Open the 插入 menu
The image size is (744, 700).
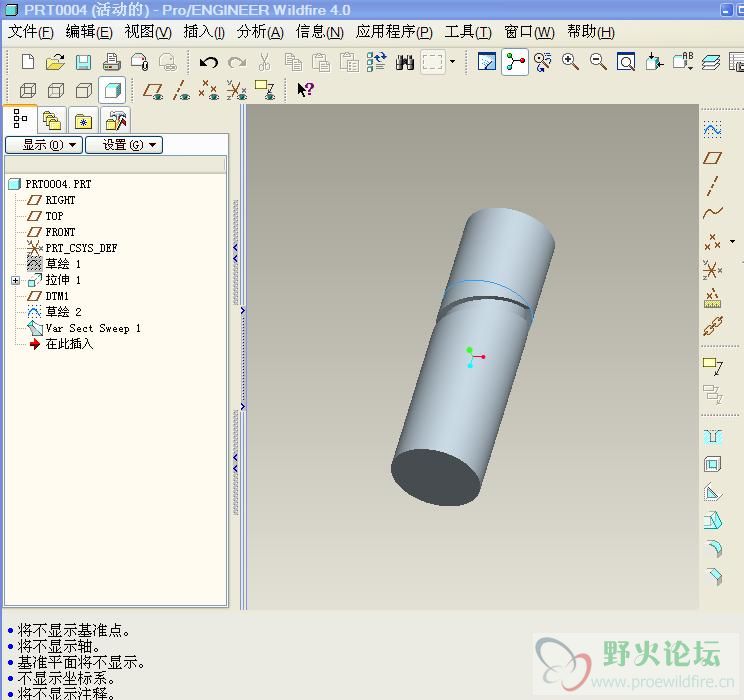(204, 32)
